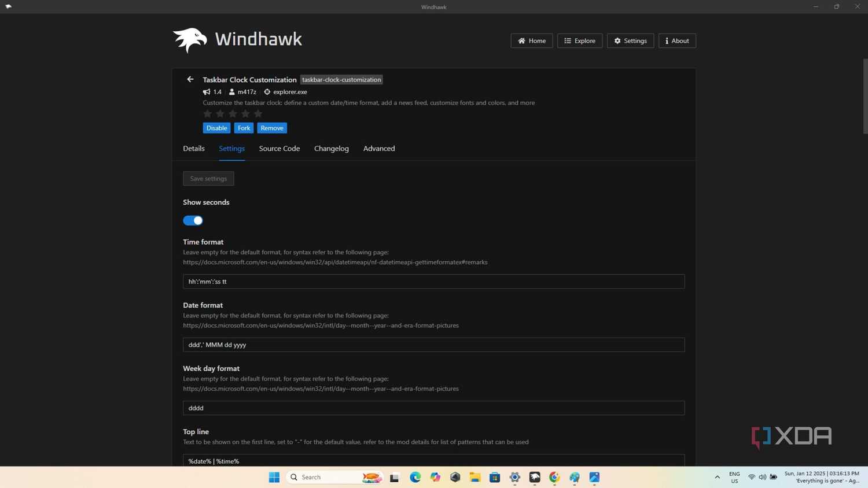Screen dimensions: 868x488
Task: Open Copilot from the taskbar
Action: [x=435, y=477]
